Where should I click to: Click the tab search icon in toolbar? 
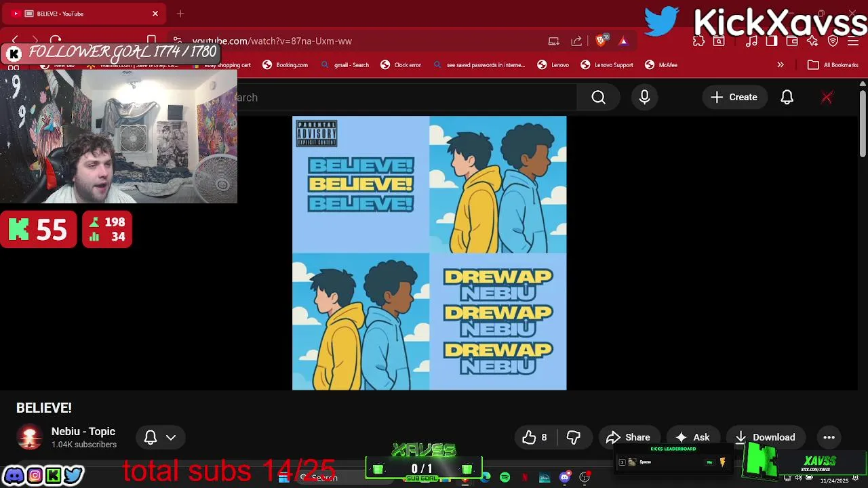719,41
